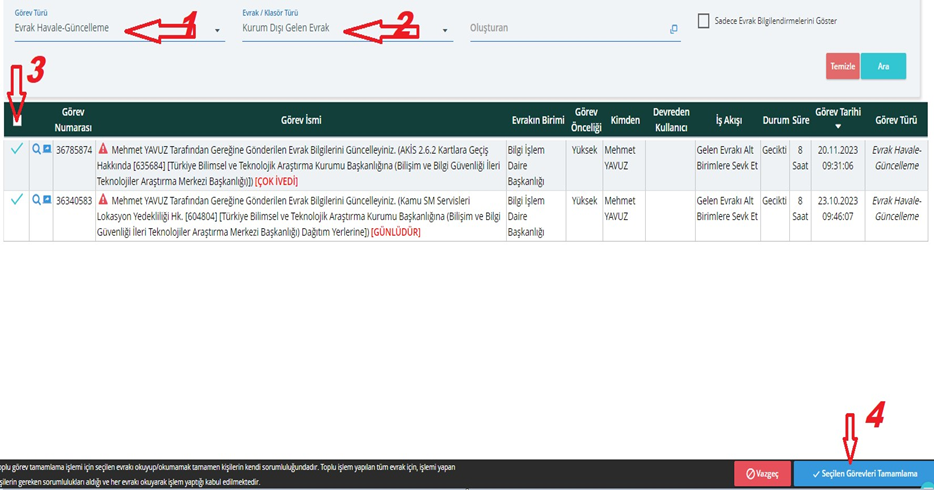This screenshot has width=934, height=490.
Task: Click Seçilen Görevleri Tamamlama button
Action: [864, 474]
